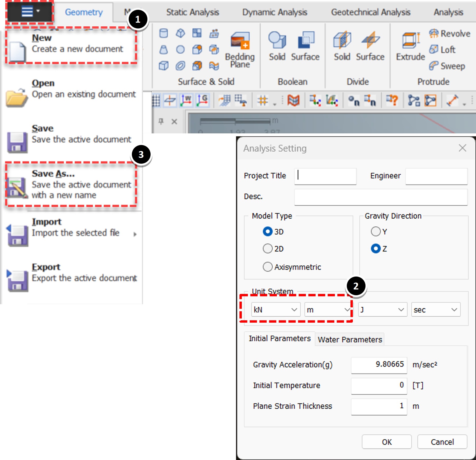
Task: Choose the Revolve protrude tool
Action: (450, 33)
